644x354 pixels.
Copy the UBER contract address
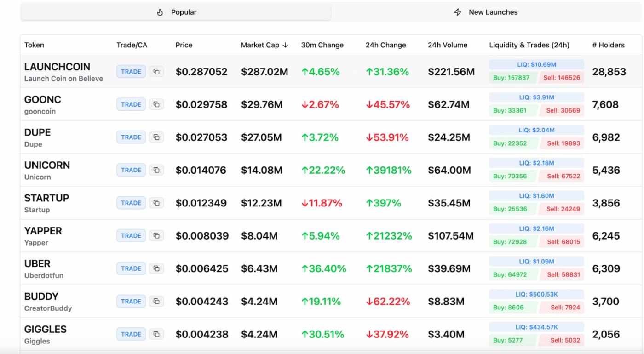(156, 268)
